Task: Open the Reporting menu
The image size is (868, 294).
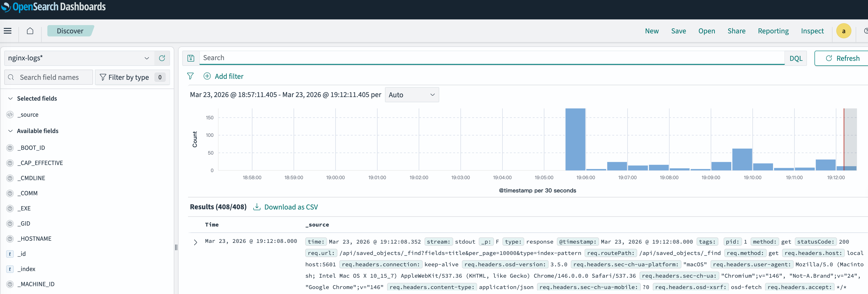Action: coord(773,31)
